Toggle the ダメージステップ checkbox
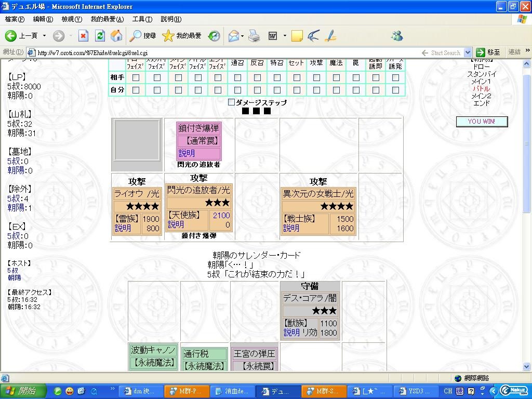Image resolution: width=532 pixels, height=399 pixels. click(x=231, y=102)
